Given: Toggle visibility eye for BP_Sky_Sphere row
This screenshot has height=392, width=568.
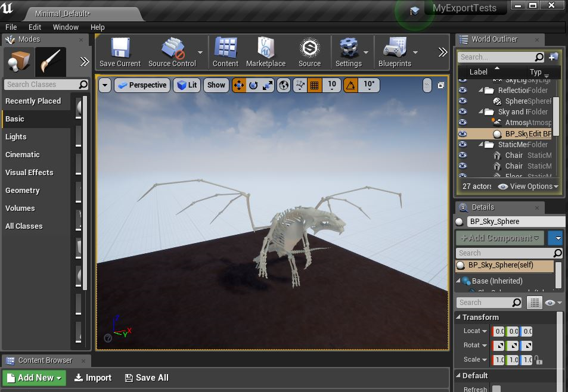Looking at the screenshot, I should (x=463, y=134).
